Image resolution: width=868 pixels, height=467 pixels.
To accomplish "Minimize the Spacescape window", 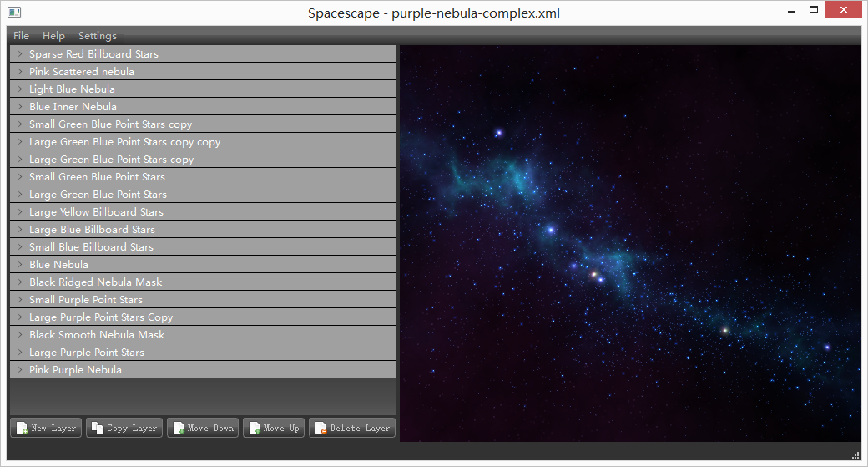I will [x=791, y=11].
